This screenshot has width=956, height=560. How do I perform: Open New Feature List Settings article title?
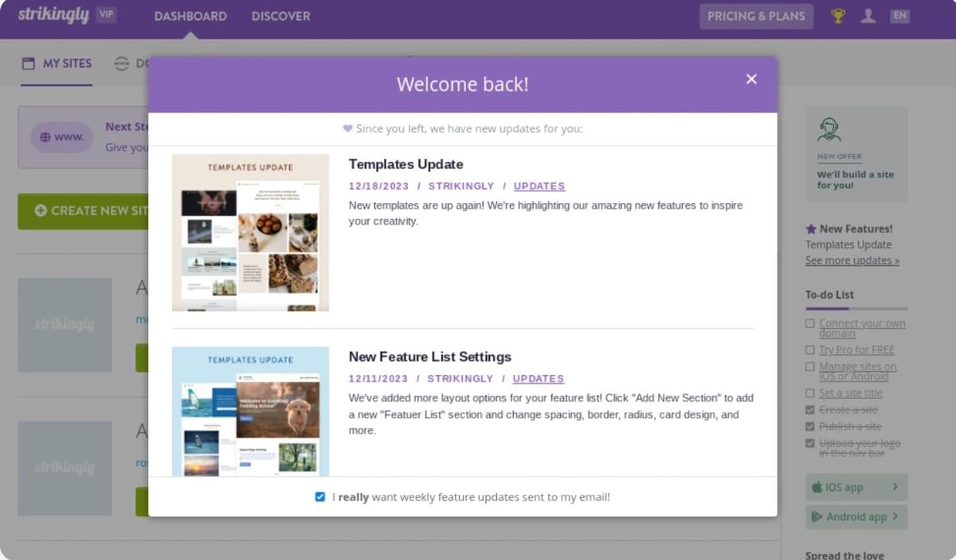pyautogui.click(x=430, y=357)
